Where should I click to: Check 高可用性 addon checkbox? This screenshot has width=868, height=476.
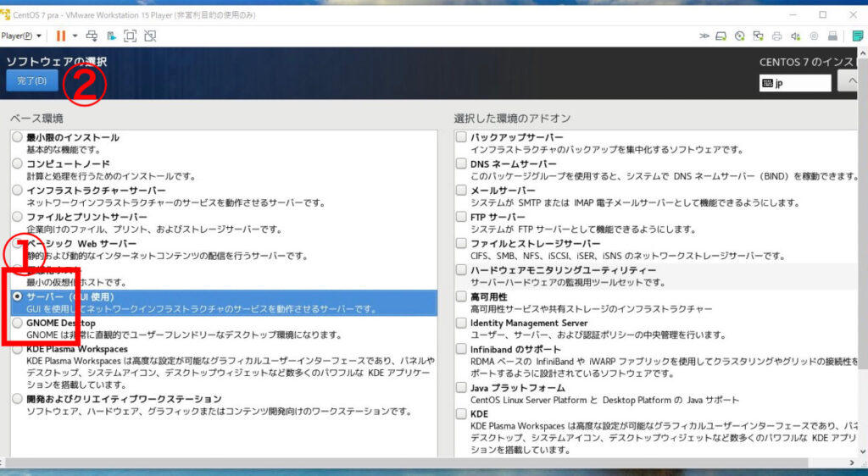[x=461, y=296]
